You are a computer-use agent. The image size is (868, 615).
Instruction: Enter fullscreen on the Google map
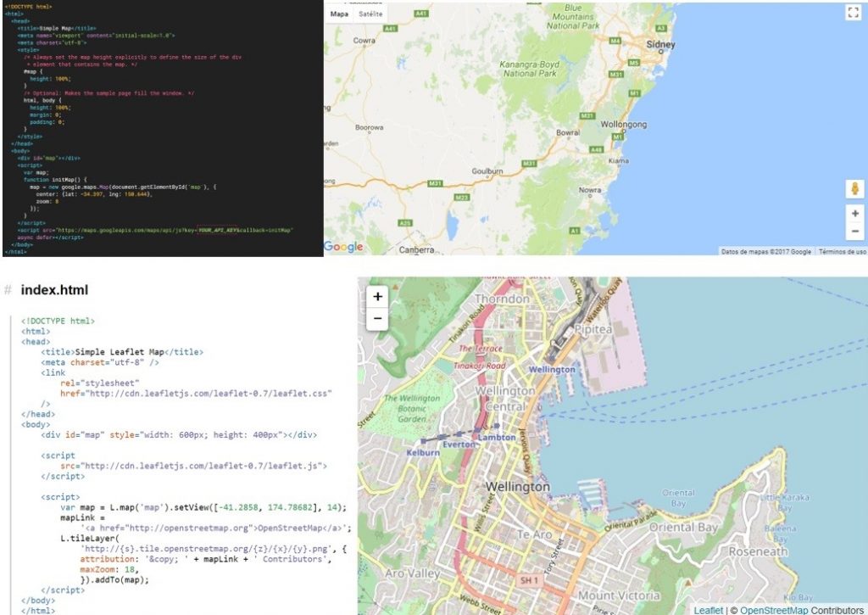[853, 12]
